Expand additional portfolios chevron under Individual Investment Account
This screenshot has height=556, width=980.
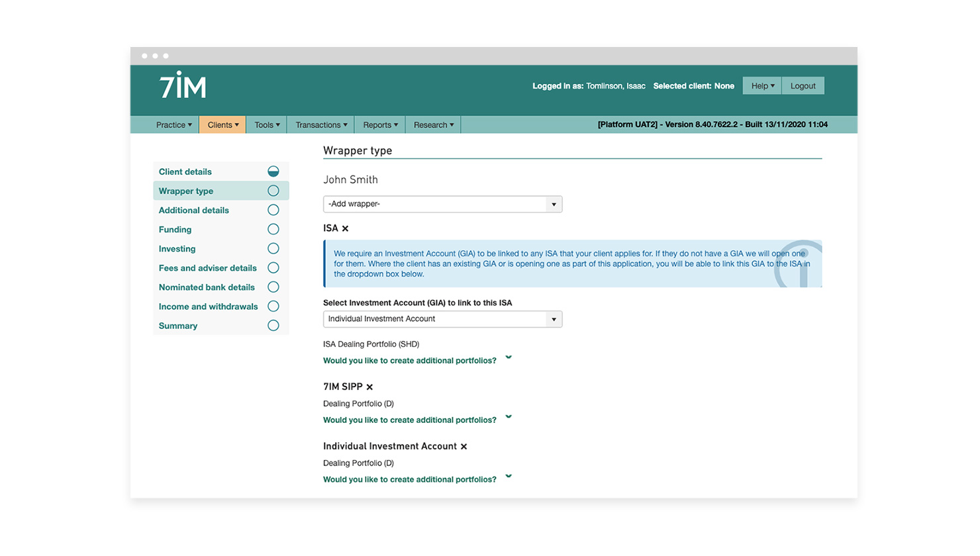click(509, 477)
